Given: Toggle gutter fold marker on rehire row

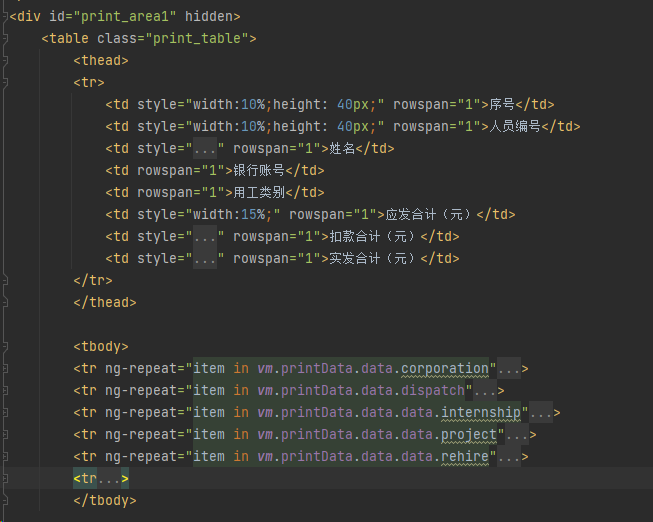Looking at the screenshot, I should (5, 457).
